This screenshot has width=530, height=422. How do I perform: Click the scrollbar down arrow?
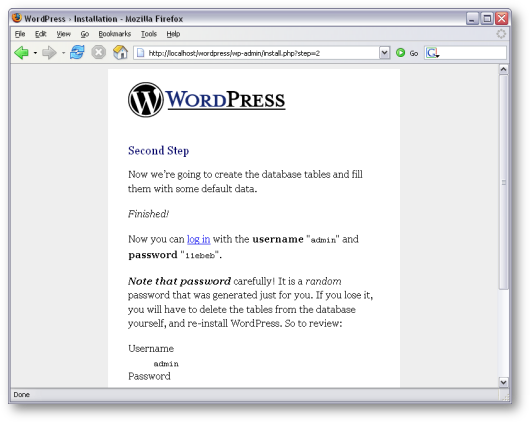pos(503,382)
